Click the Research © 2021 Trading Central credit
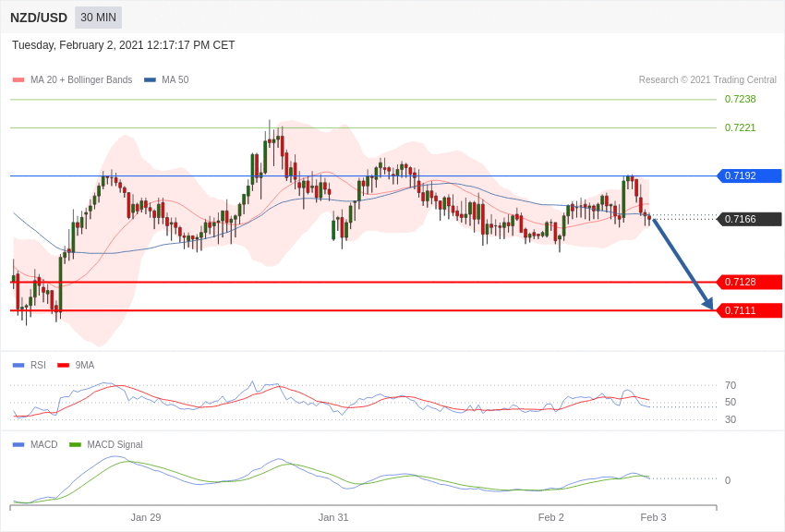Viewport: 785px width, 532px height. tap(707, 79)
